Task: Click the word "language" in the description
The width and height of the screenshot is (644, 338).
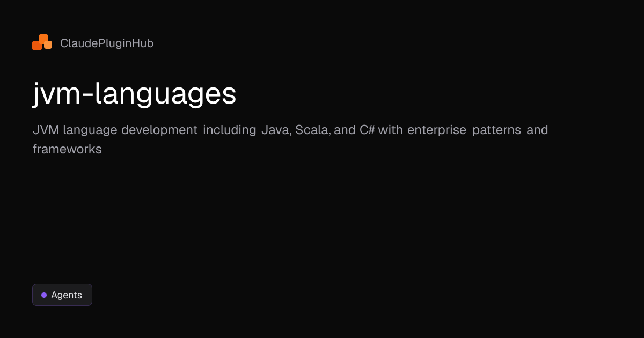Action: coord(90,130)
